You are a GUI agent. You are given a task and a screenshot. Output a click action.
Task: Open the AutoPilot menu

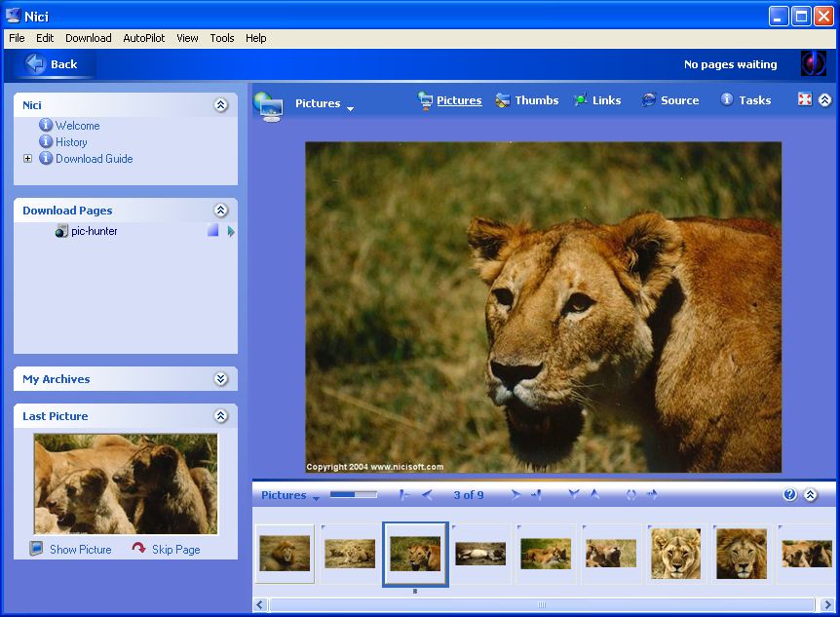coord(144,38)
